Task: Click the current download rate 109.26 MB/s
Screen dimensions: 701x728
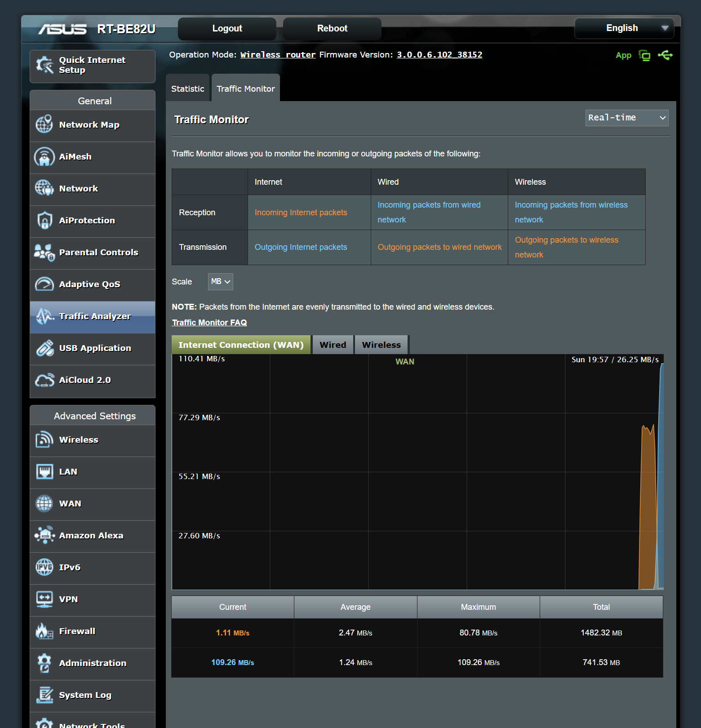Action: pos(233,662)
